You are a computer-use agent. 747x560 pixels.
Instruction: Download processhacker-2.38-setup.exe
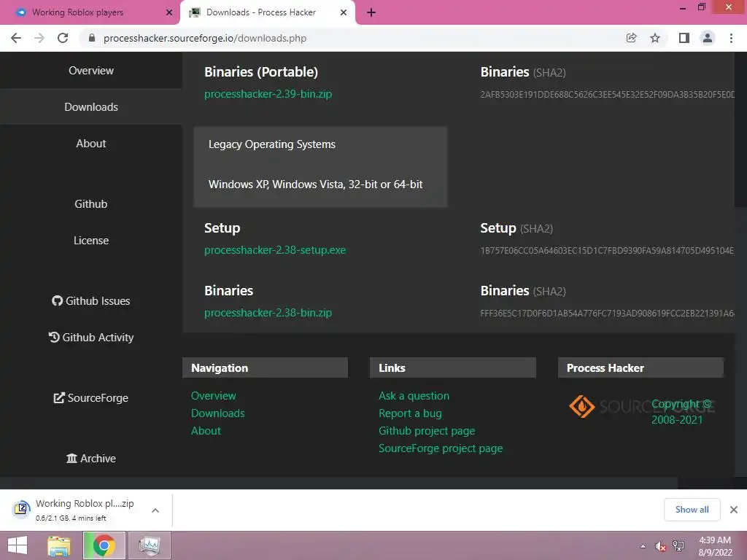click(275, 250)
